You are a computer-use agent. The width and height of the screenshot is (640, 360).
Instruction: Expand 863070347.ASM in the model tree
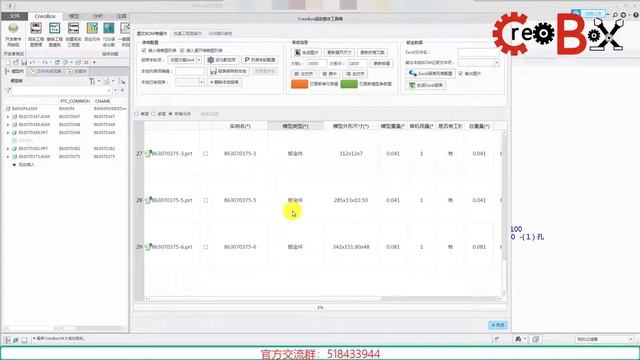(8, 117)
